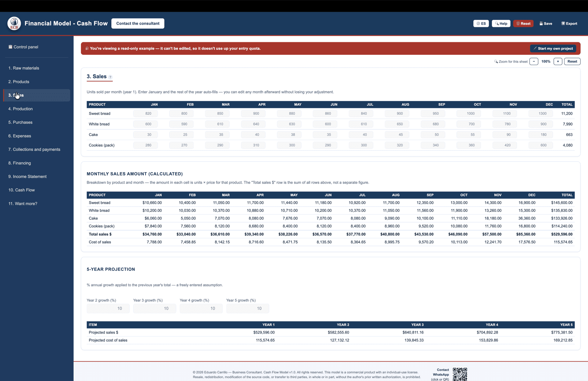Select Projected cost of sales Year 5 169,212.85
Image resolution: width=588 pixels, height=381 pixels.
point(563,341)
